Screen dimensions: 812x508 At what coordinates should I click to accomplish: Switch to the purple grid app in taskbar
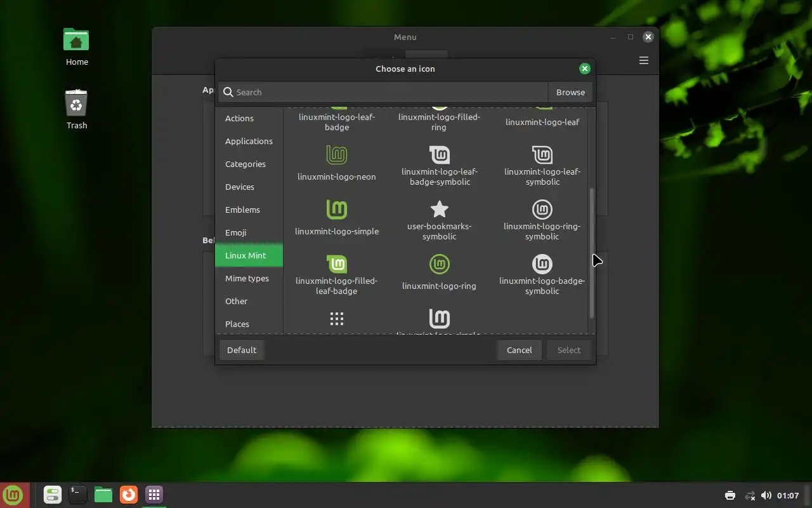click(154, 494)
